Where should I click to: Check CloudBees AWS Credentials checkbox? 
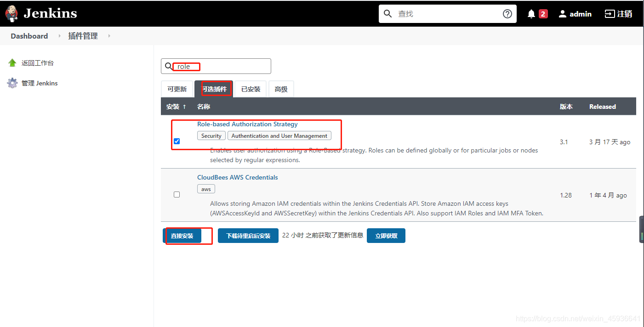(x=177, y=194)
